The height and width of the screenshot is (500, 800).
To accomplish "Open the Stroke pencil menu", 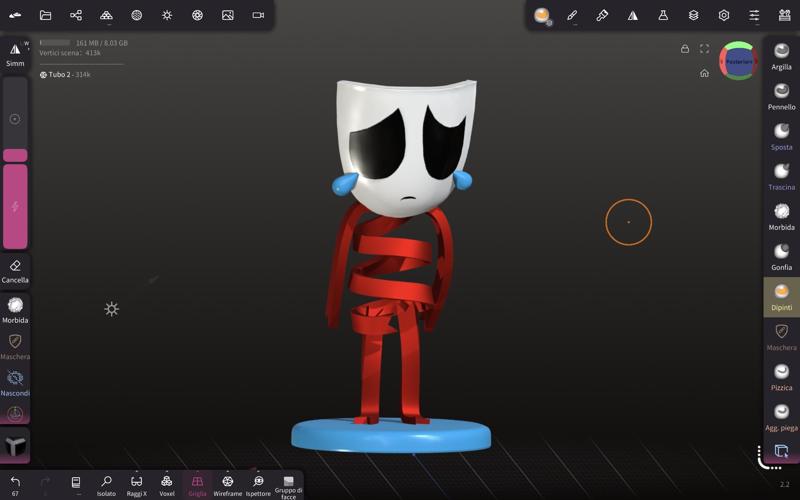I will click(x=572, y=15).
